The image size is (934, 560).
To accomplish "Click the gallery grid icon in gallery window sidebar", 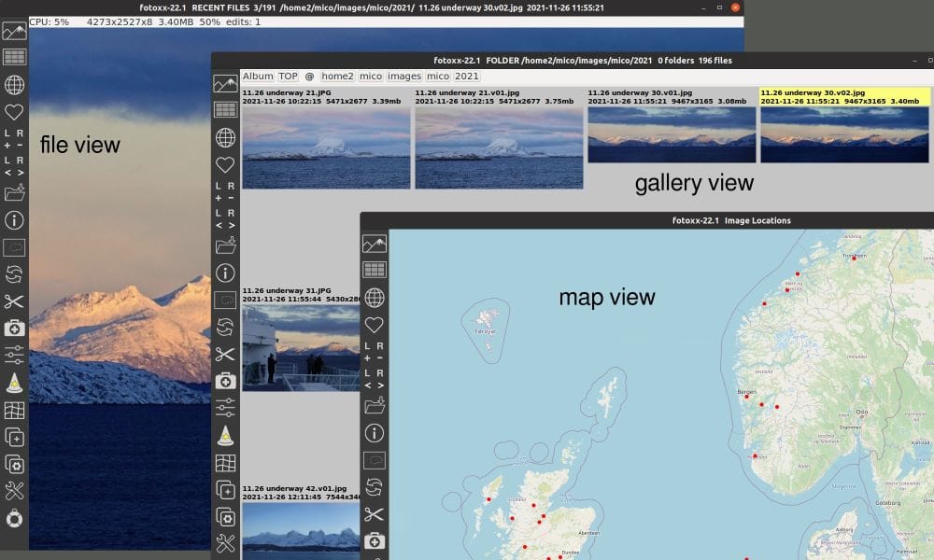I will [225, 109].
